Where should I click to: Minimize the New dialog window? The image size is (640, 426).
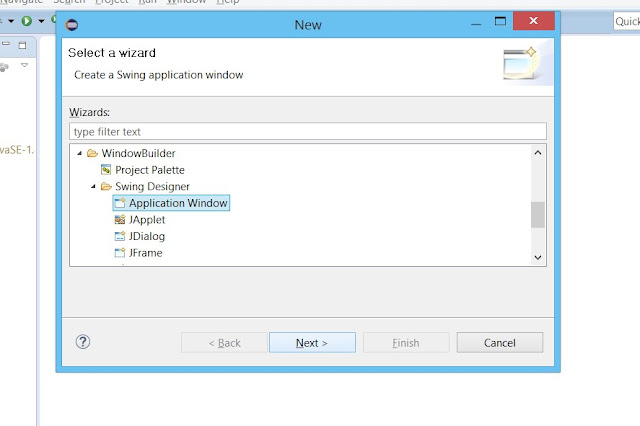click(x=476, y=23)
